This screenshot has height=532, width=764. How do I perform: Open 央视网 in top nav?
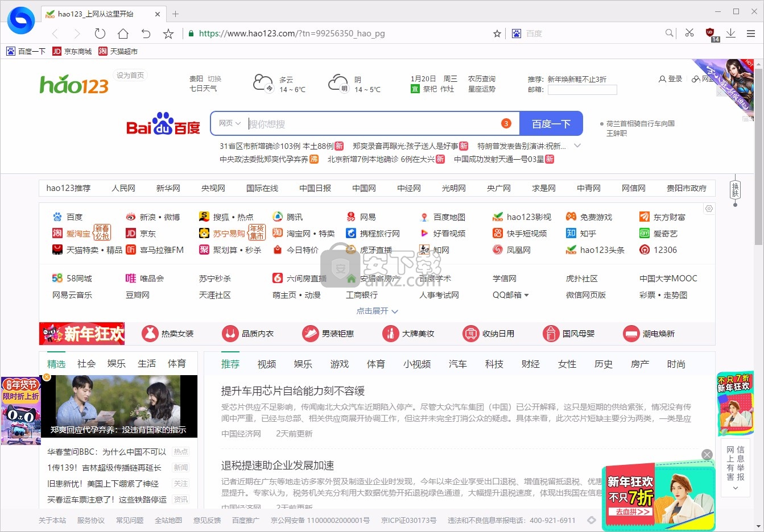[x=213, y=188]
